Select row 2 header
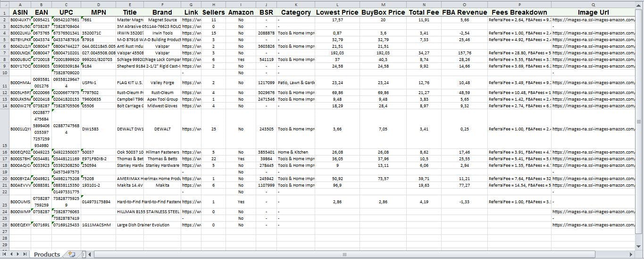The image size is (644, 259). (x=5, y=20)
